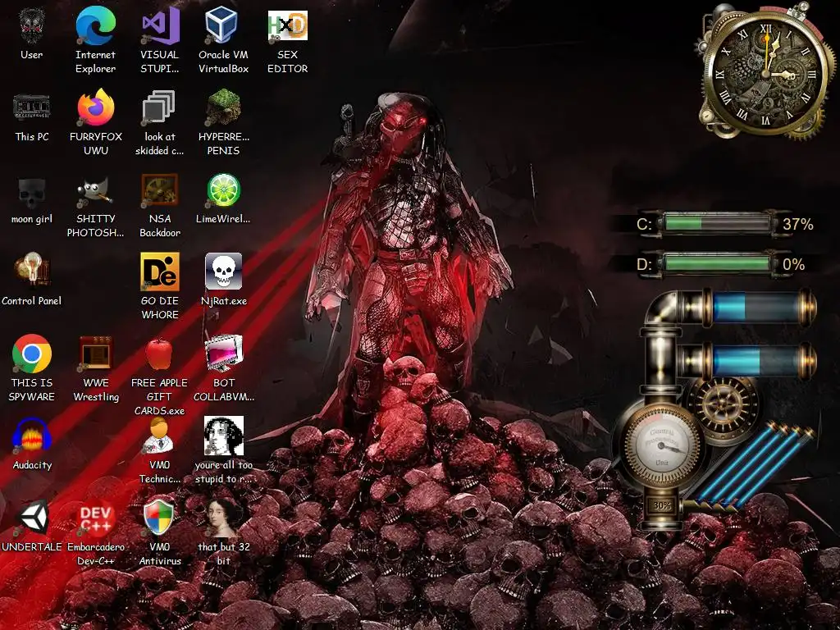Launch the UNDERTALE Unity shortcut
This screenshot has height=630, width=840.
coord(32,527)
